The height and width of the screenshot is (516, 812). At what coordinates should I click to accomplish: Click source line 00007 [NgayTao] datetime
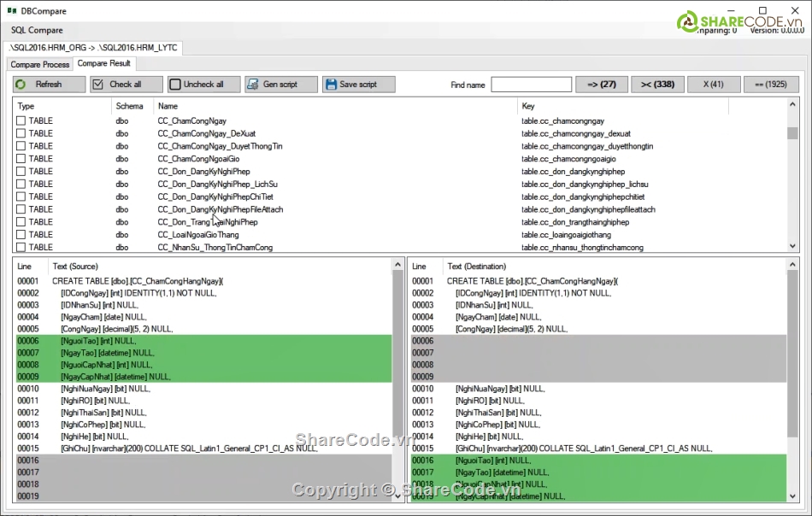coord(108,353)
